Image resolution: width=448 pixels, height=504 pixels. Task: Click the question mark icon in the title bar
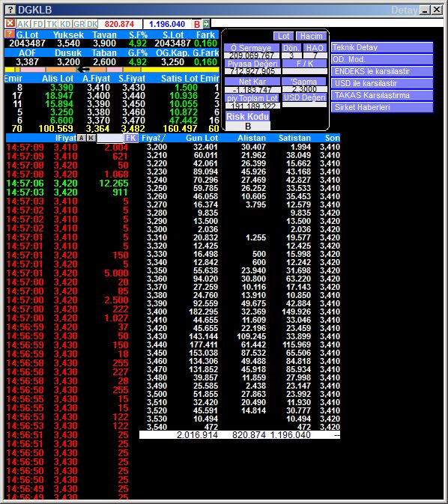click(x=10, y=10)
